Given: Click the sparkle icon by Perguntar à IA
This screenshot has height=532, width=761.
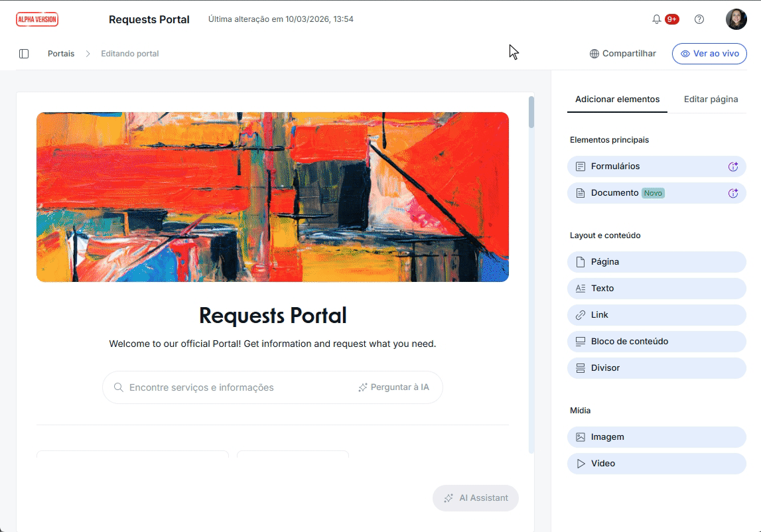Looking at the screenshot, I should [x=362, y=387].
